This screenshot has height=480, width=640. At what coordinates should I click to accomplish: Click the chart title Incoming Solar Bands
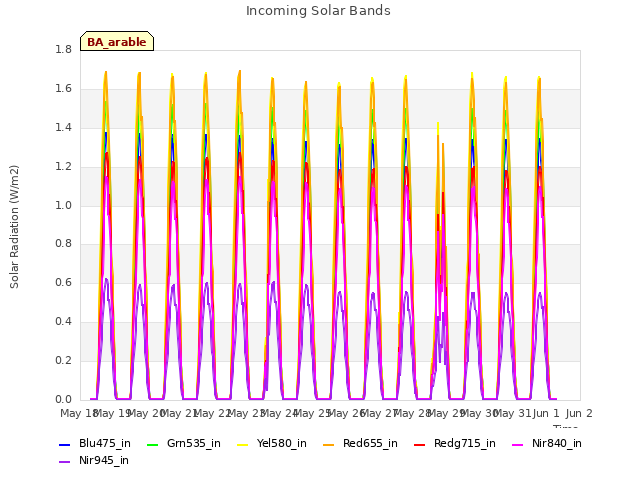tap(318, 11)
